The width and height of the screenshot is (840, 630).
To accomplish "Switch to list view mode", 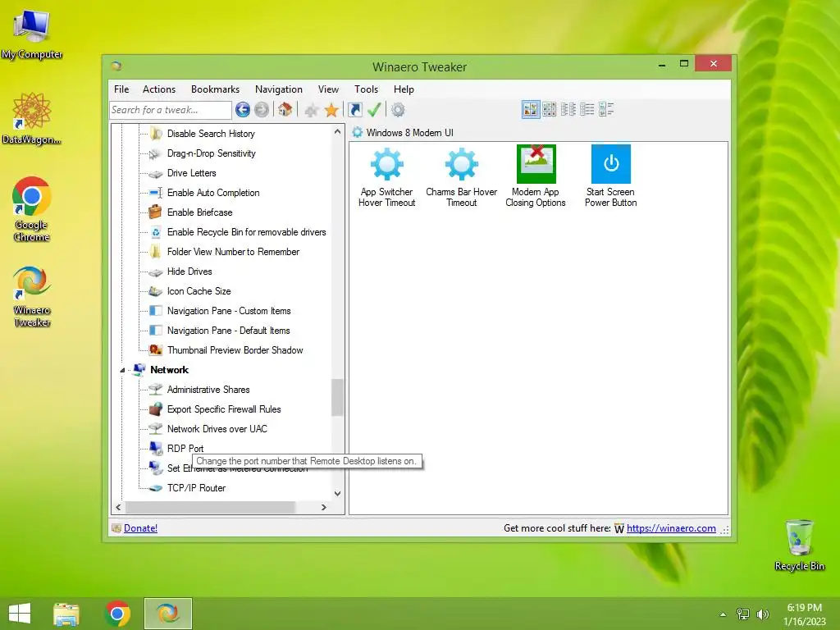I will 587,109.
